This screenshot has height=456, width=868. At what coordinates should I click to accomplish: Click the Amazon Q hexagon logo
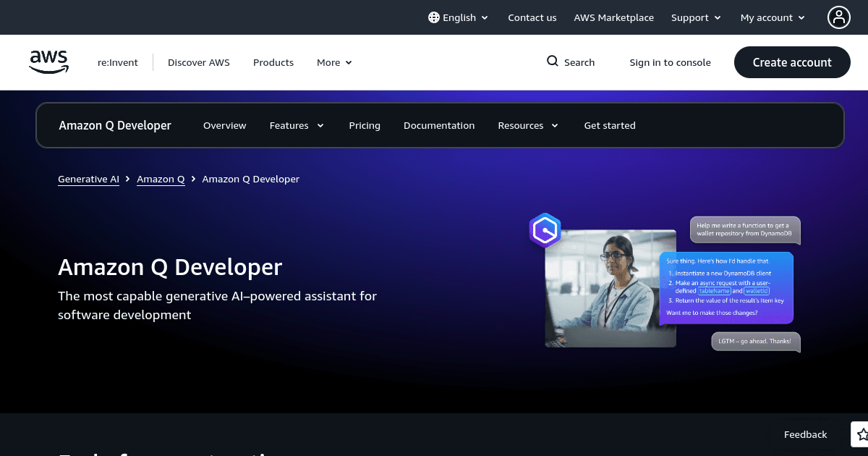pyautogui.click(x=545, y=230)
